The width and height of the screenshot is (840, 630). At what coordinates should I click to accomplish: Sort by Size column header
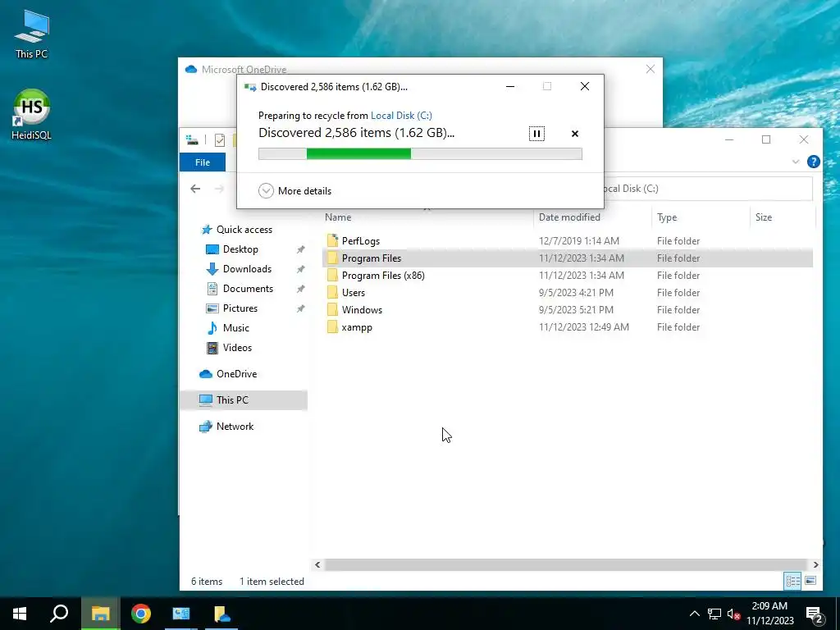(x=764, y=217)
